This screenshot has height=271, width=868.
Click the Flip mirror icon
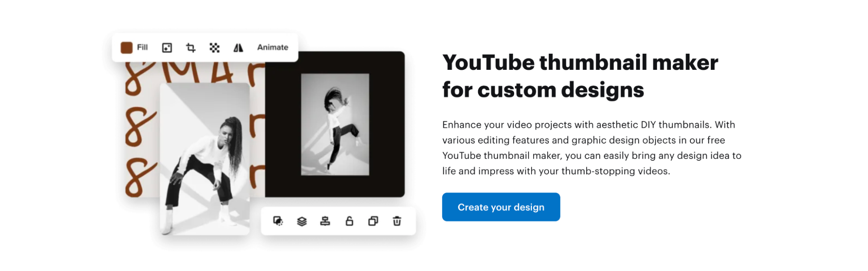click(x=238, y=48)
